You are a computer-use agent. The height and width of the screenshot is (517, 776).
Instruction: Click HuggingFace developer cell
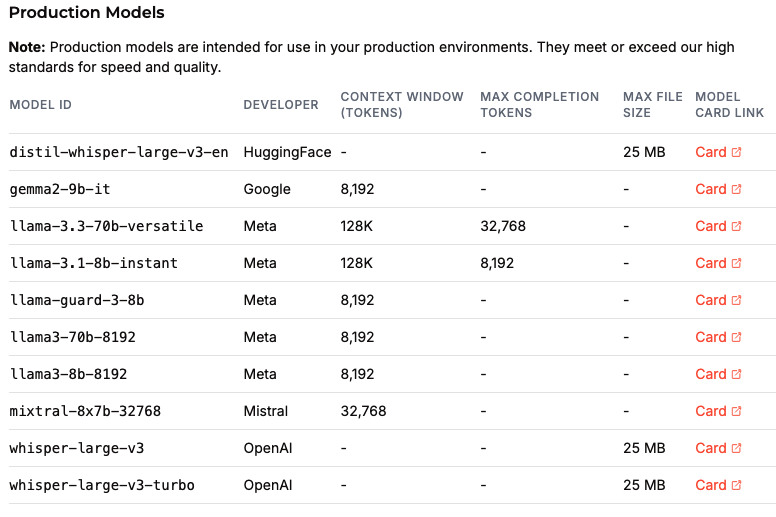287,152
